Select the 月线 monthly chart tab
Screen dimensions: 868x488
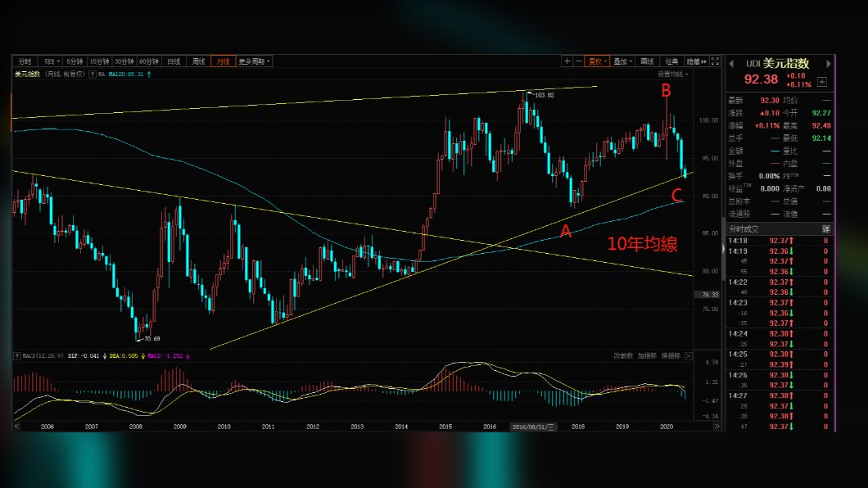pos(224,61)
